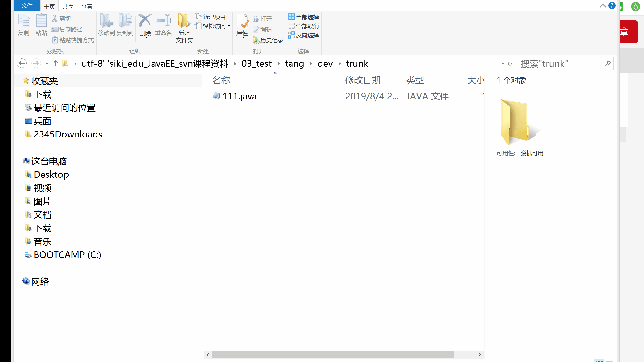Click the horizontal scrollbar thumb in file list
The width and height of the screenshot is (644, 362).
(x=333, y=355)
